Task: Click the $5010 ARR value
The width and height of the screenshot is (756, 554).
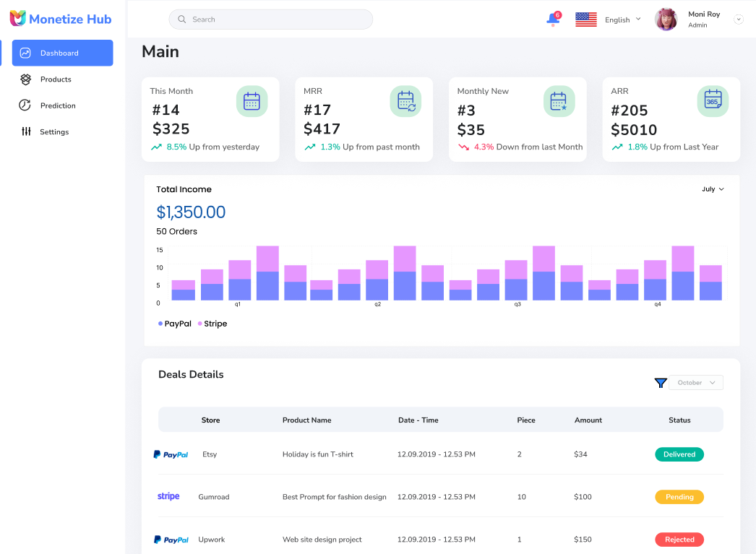Action: [x=634, y=129]
